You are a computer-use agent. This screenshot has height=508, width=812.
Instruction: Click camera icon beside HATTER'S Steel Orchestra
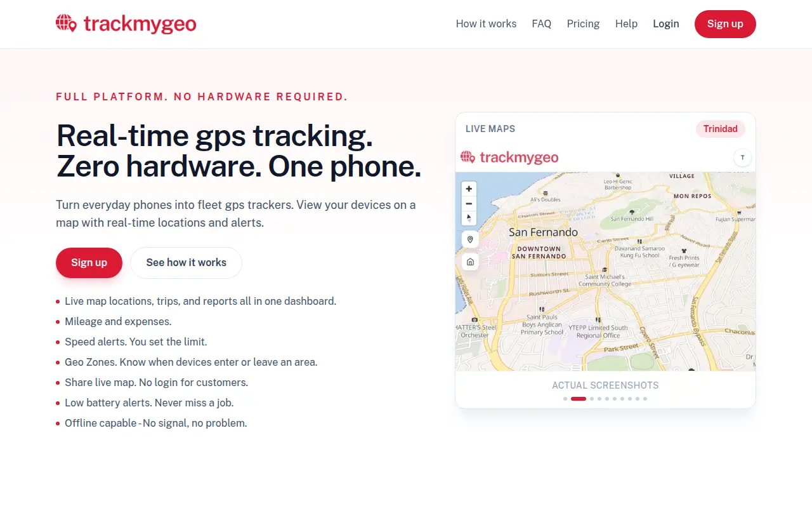[x=475, y=319]
